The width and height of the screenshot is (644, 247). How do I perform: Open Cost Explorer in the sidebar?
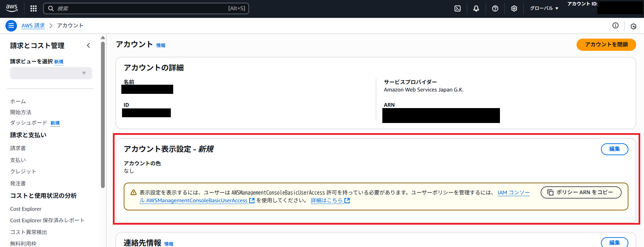point(26,209)
